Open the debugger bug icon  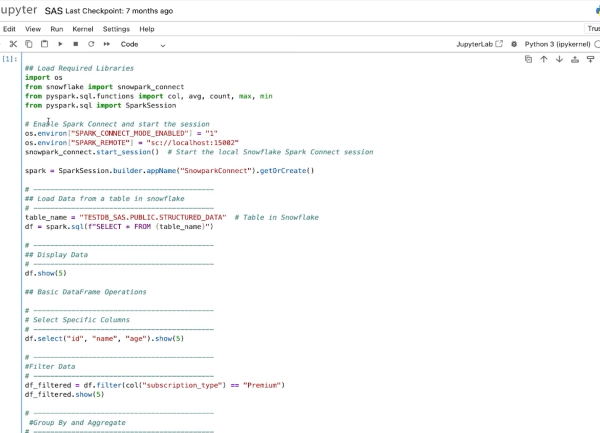point(514,44)
